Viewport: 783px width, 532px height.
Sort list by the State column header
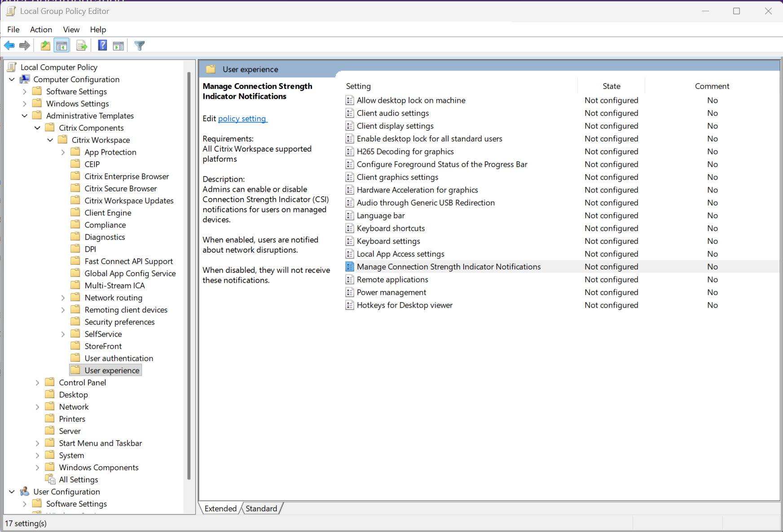coord(611,86)
